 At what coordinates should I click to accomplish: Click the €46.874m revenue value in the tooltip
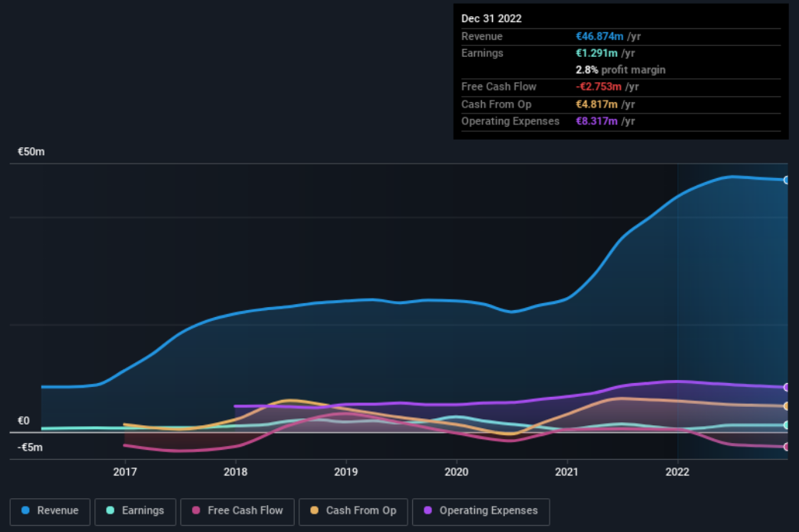coord(601,37)
